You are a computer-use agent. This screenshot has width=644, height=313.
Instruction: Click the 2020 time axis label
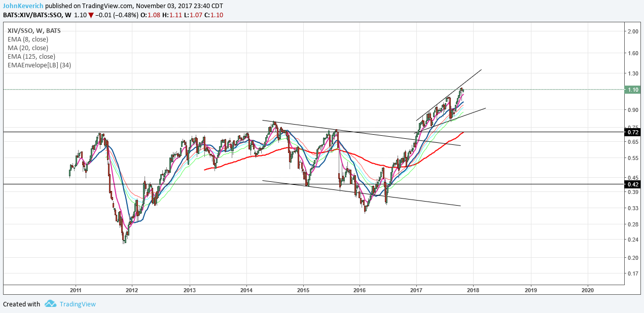pos(588,290)
